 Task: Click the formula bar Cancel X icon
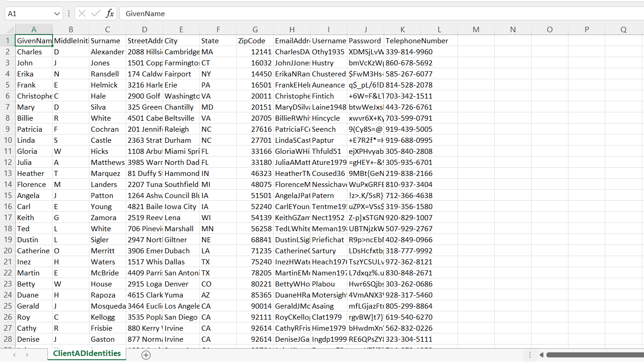coord(82,14)
